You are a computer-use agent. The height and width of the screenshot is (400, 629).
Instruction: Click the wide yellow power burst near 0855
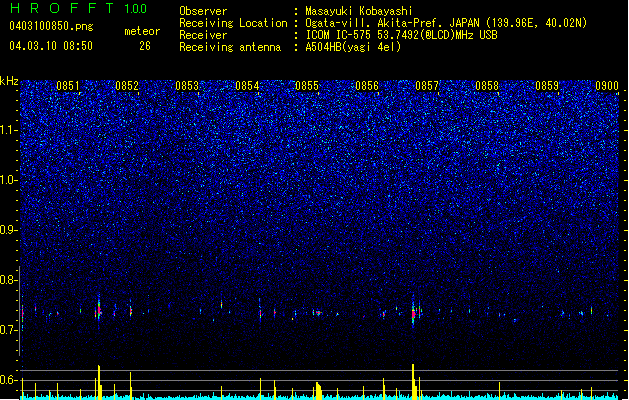click(x=318, y=391)
